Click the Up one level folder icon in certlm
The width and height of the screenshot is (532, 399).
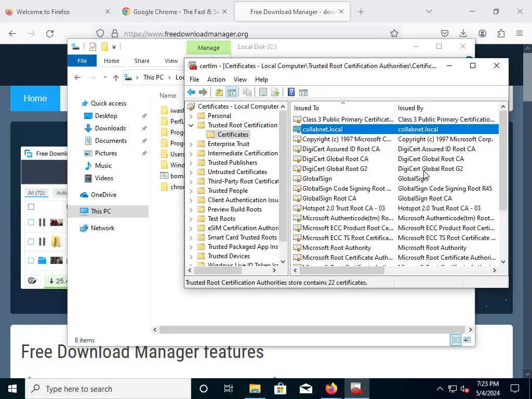[x=219, y=92]
